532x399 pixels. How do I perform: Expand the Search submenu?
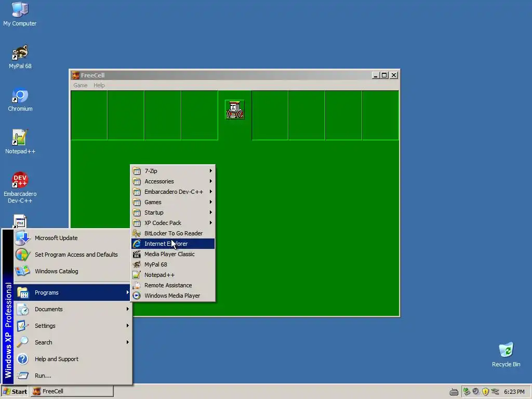coord(72,342)
